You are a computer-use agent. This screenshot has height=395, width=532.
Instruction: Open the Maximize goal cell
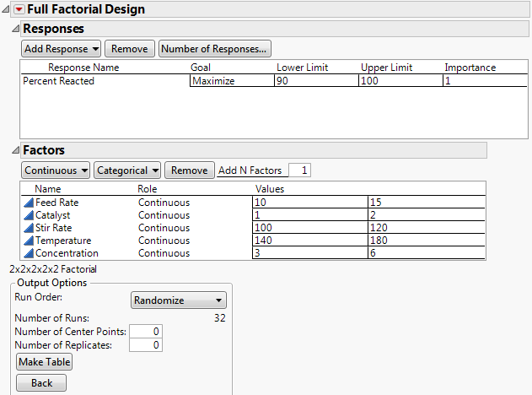(x=230, y=81)
